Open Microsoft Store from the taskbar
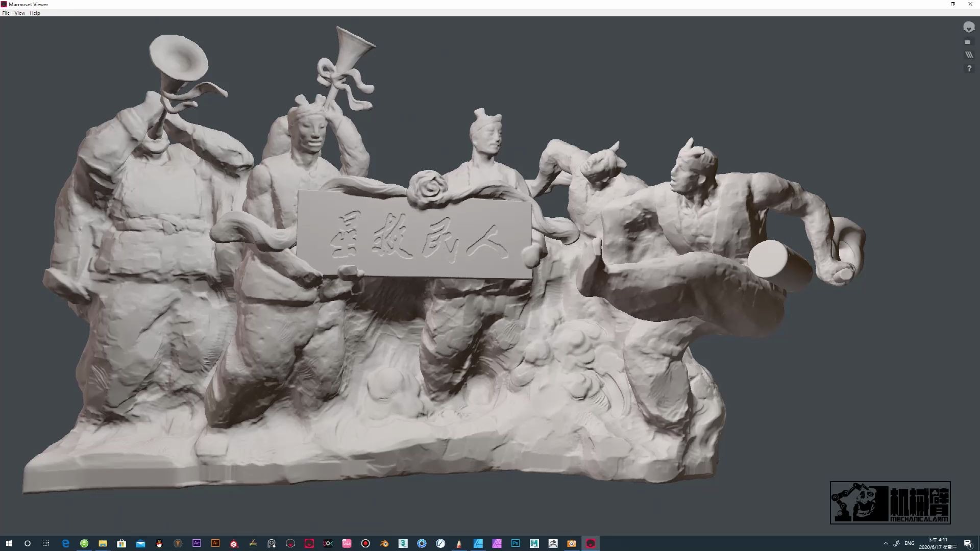980x551 pixels. tap(121, 543)
